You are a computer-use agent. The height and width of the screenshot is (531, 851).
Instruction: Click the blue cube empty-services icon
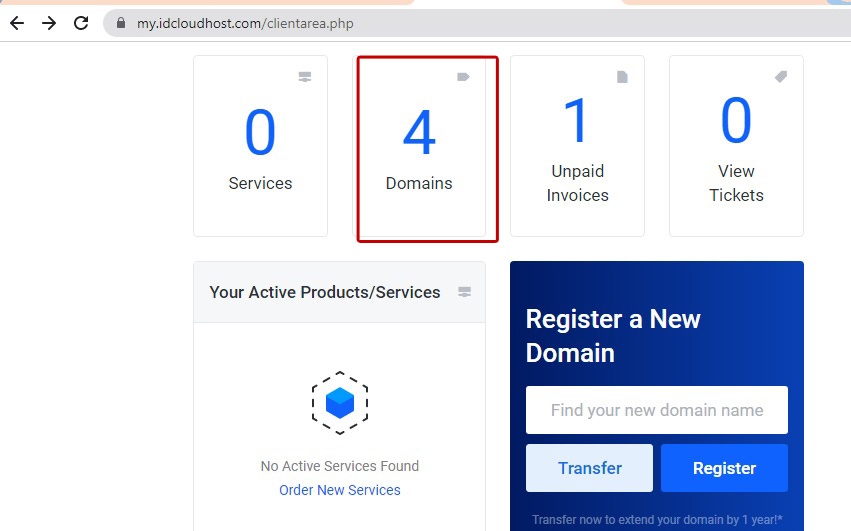pyautogui.click(x=340, y=403)
